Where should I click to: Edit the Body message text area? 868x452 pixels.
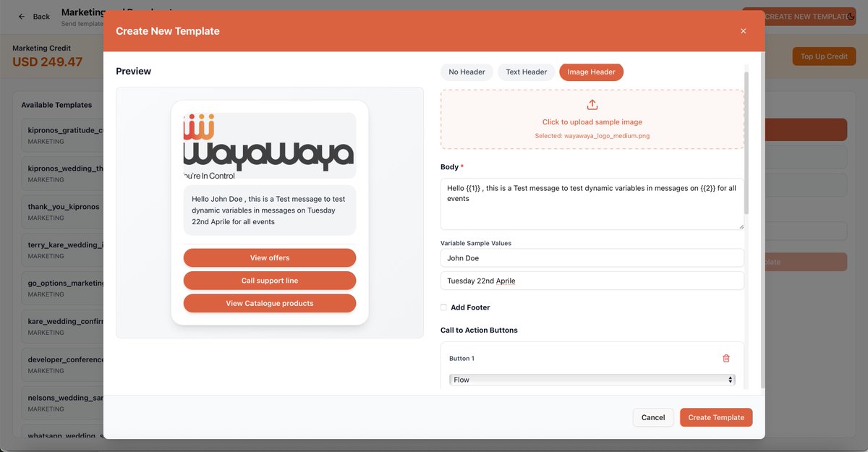592,204
